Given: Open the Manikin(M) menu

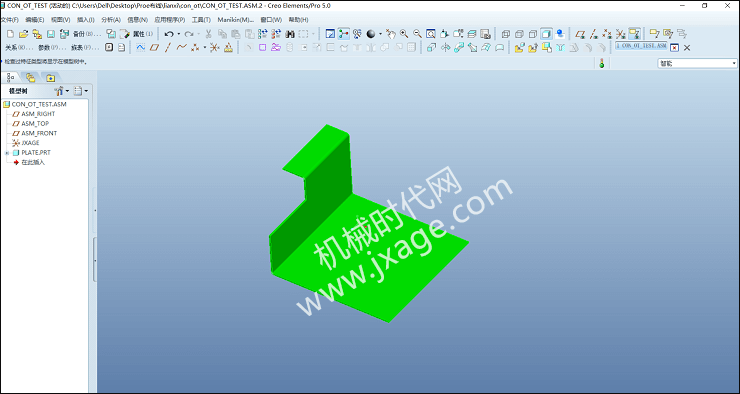Looking at the screenshot, I should 235,20.
